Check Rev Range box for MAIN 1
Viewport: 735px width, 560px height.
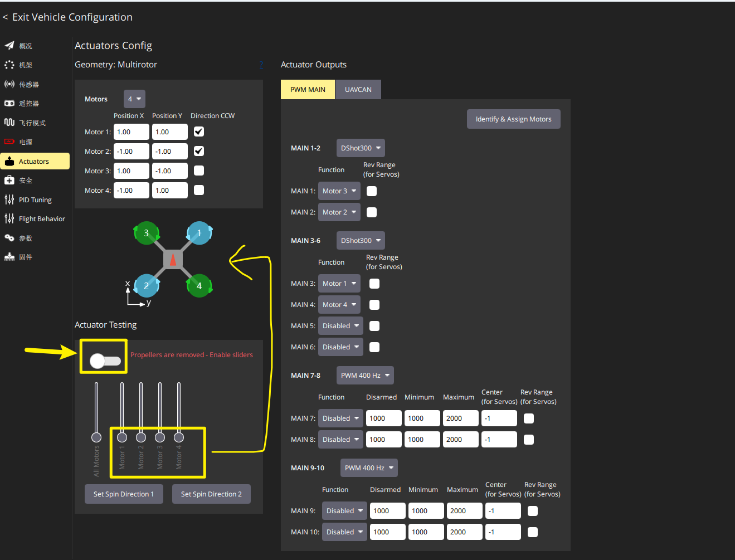[x=372, y=191]
